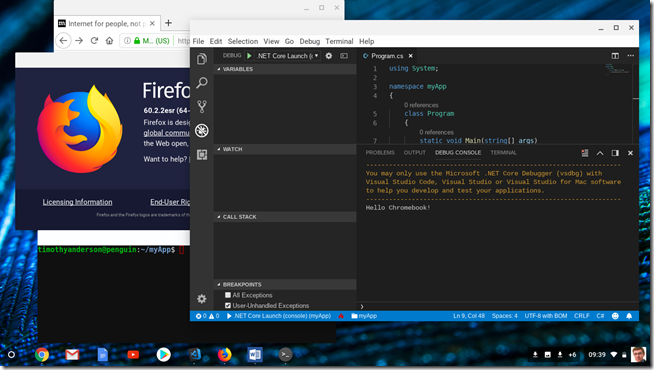This screenshot has height=370, width=654.
Task: Open errors and warnings in status bar
Action: [207, 316]
